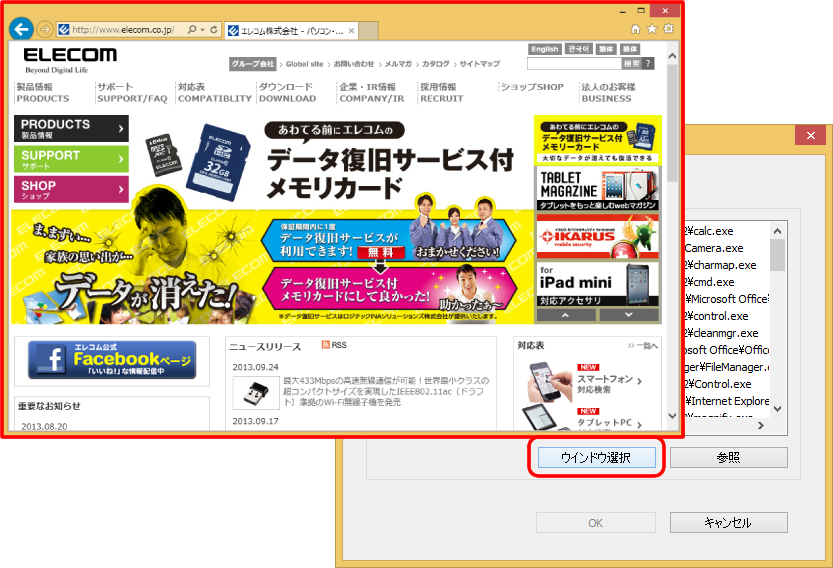Open the Facebook page banner
The width and height of the screenshot is (833, 568).
[112, 360]
